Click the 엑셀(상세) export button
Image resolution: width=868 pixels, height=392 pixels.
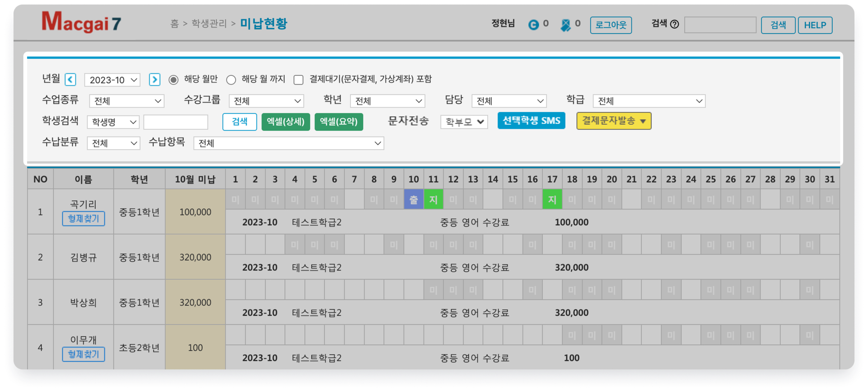(285, 121)
